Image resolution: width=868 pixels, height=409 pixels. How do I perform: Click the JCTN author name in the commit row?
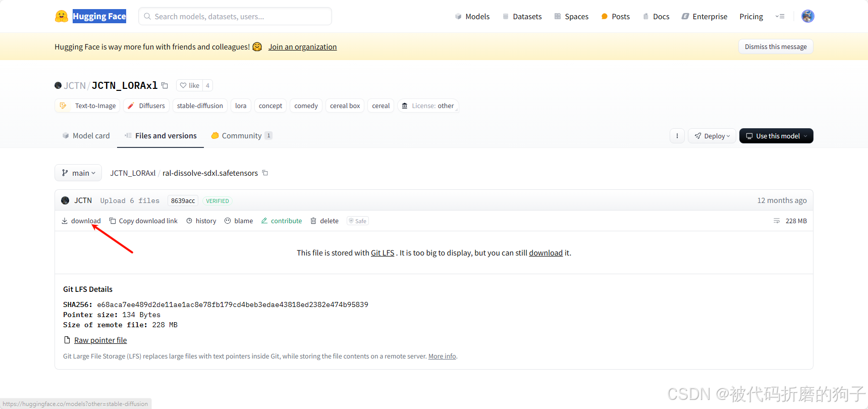[x=83, y=200]
